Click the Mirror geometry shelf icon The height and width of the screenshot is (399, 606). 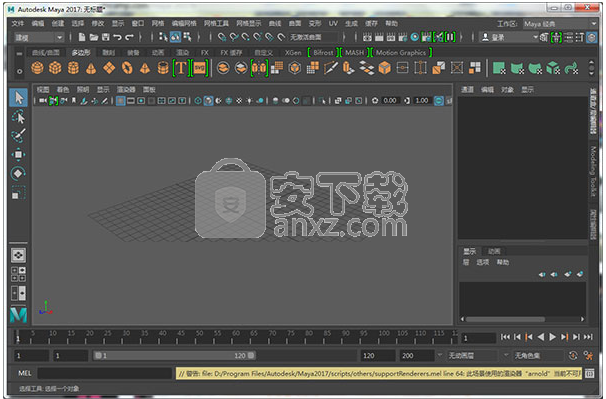coord(259,68)
